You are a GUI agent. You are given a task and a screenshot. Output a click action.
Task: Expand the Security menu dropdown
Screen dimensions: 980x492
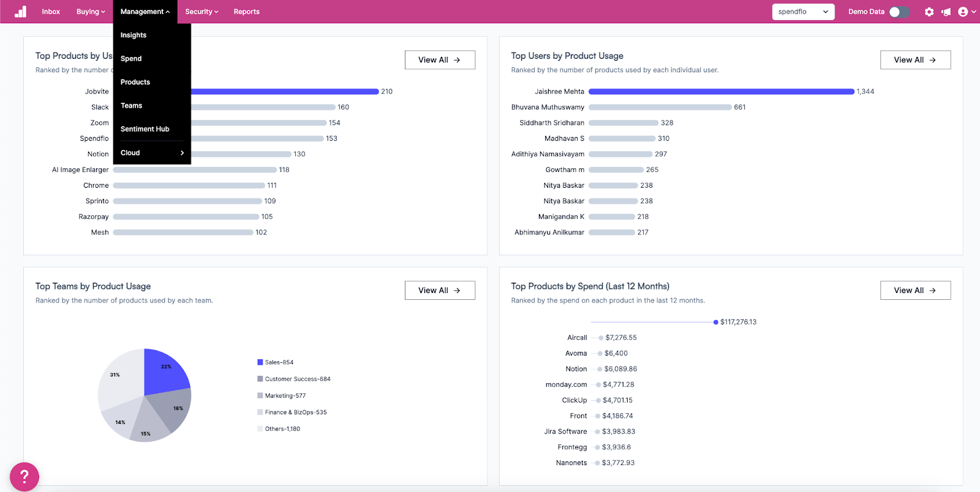pos(202,12)
